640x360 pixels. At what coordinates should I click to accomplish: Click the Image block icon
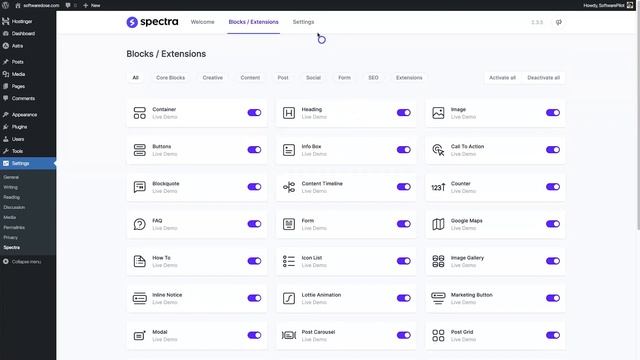tap(438, 113)
